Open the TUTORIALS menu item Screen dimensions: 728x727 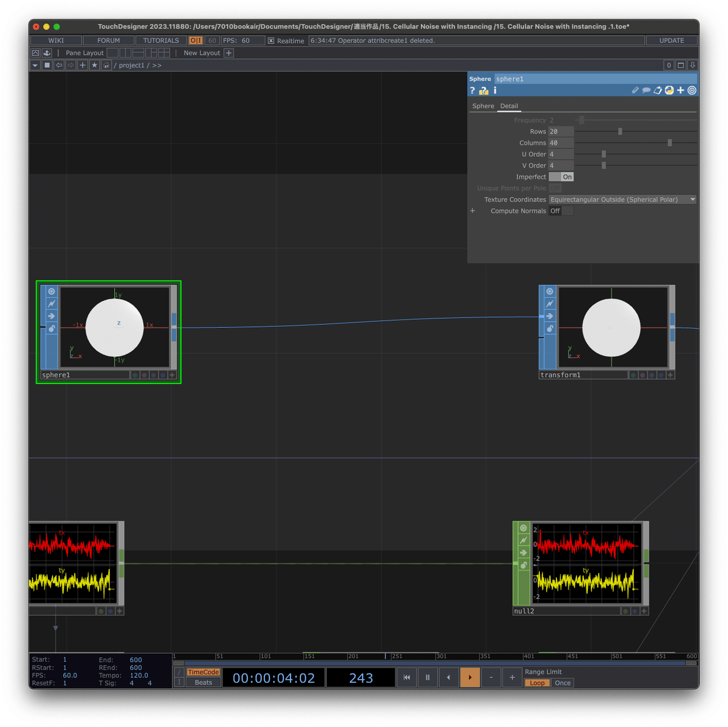[x=161, y=40]
